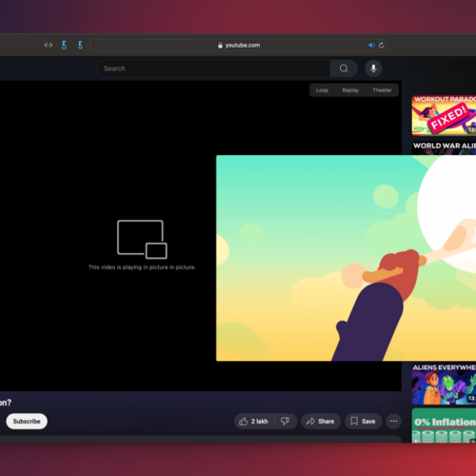Click the YouTube Search field
Image resolution: width=476 pixels, height=476 pixels.
click(213, 69)
